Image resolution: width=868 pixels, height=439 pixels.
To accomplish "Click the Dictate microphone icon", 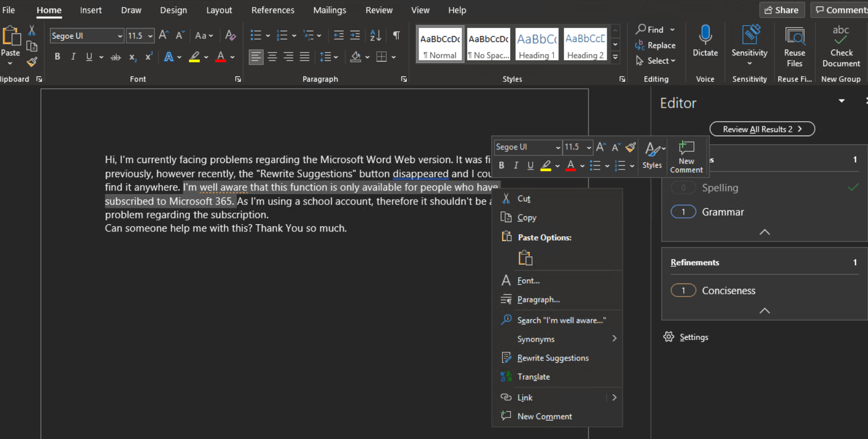I will point(705,36).
